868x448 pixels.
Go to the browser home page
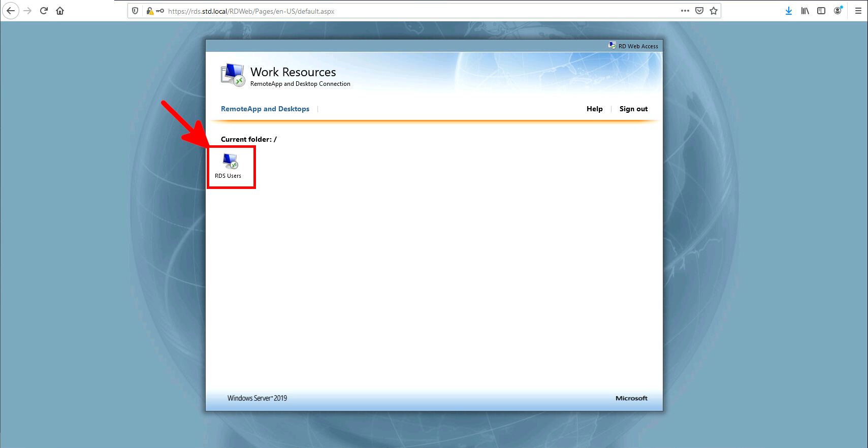click(x=60, y=11)
